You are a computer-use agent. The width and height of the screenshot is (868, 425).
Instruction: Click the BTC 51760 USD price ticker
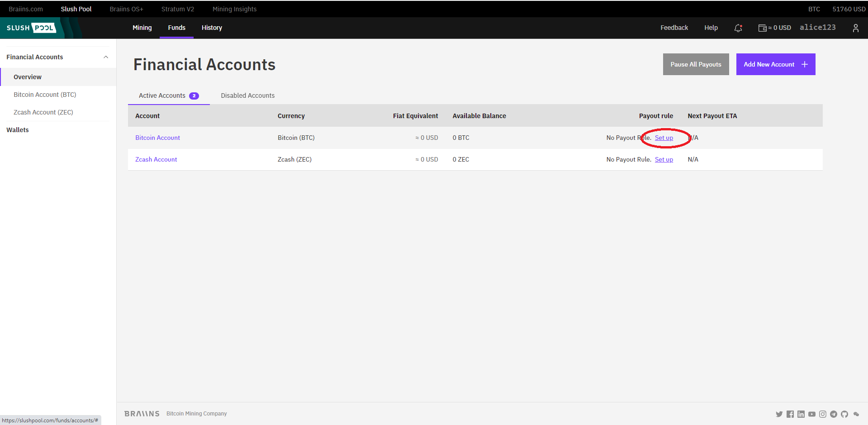point(837,9)
